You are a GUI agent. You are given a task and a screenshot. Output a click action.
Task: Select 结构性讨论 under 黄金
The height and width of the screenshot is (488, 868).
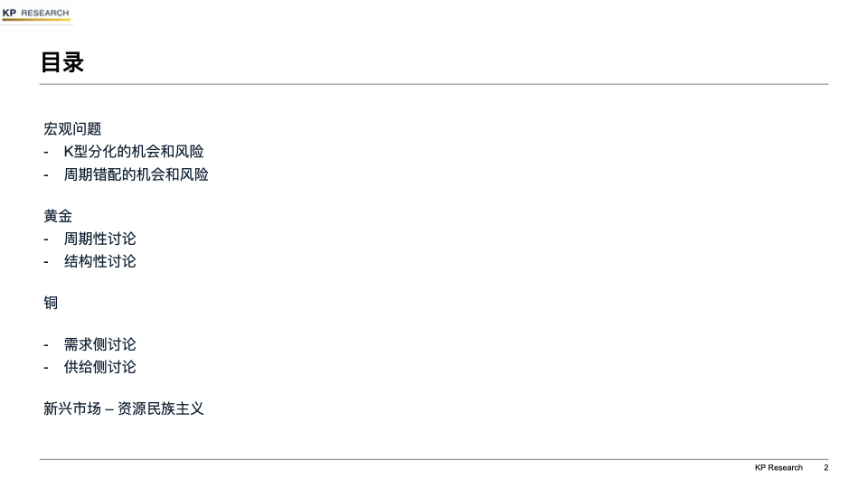coord(99,261)
